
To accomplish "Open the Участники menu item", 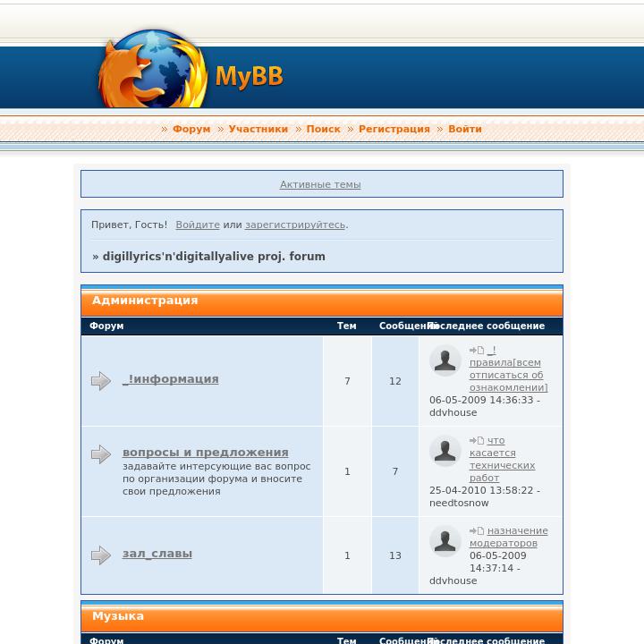I will [258, 129].
